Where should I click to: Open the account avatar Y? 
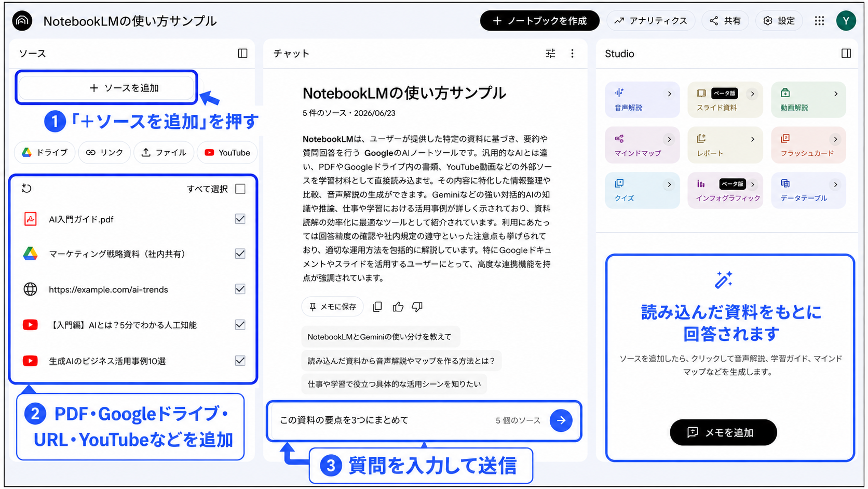[x=846, y=21]
